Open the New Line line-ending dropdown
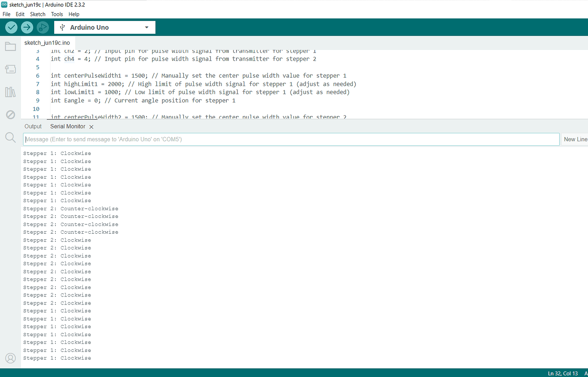This screenshot has height=377, width=588. point(576,139)
